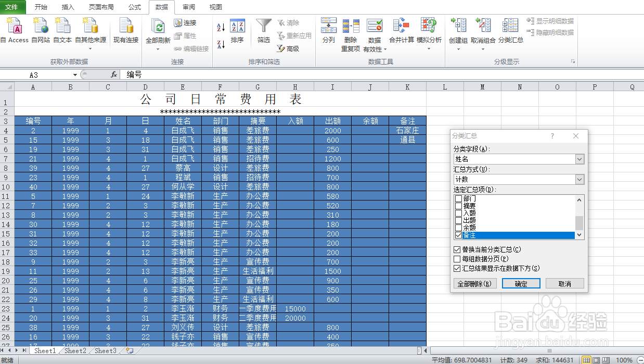Viewport: 644px width, 364px height.
Task: Enable 每组数据分页 checkbox
Action: coord(457,259)
